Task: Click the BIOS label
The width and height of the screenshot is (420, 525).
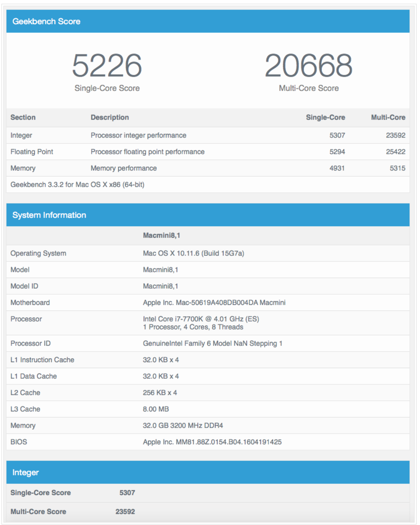Action: 19,442
